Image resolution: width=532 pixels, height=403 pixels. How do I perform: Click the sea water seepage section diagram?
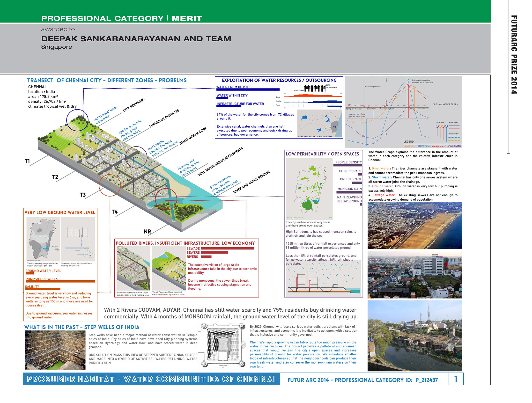coord(78,239)
